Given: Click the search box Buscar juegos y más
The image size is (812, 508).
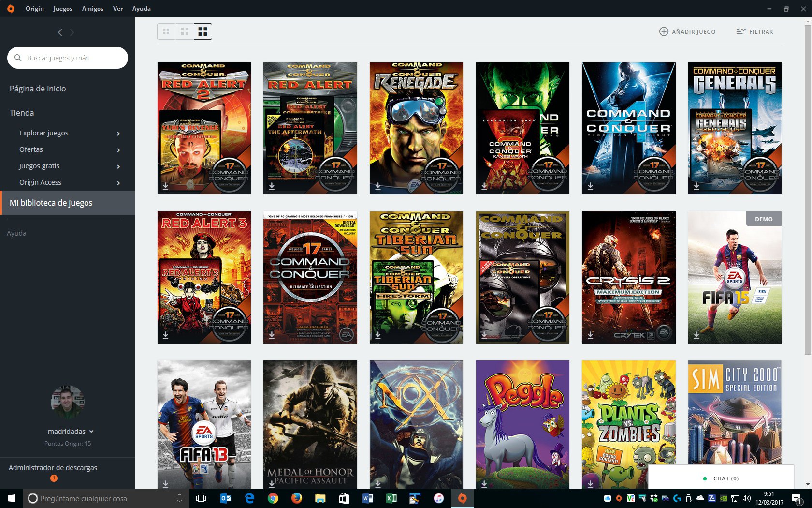Looking at the screenshot, I should click(x=68, y=58).
